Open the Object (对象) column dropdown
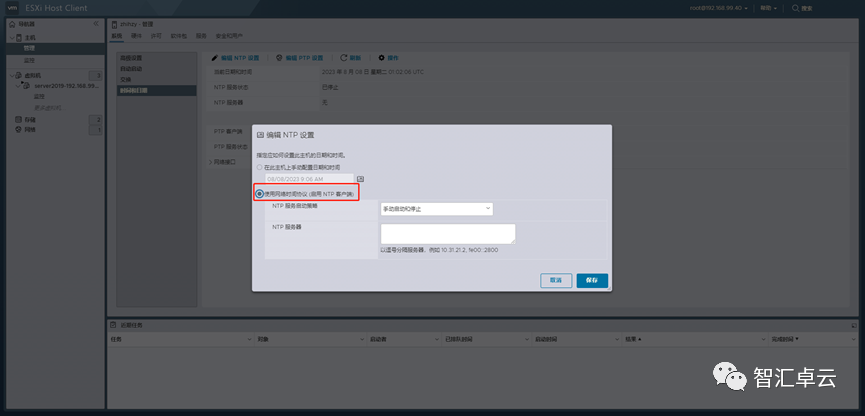This screenshot has height=416, width=865. (x=361, y=339)
